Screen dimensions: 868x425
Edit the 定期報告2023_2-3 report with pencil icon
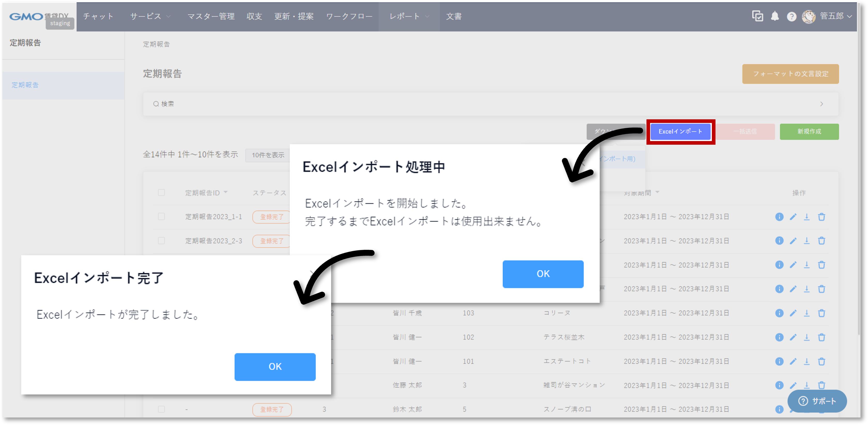tap(794, 241)
